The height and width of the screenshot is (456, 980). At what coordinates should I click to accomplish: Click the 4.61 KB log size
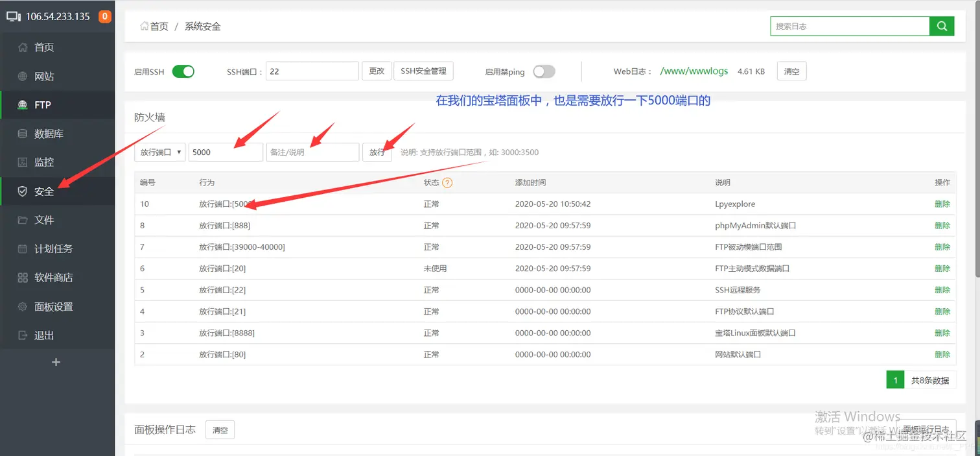pos(751,71)
